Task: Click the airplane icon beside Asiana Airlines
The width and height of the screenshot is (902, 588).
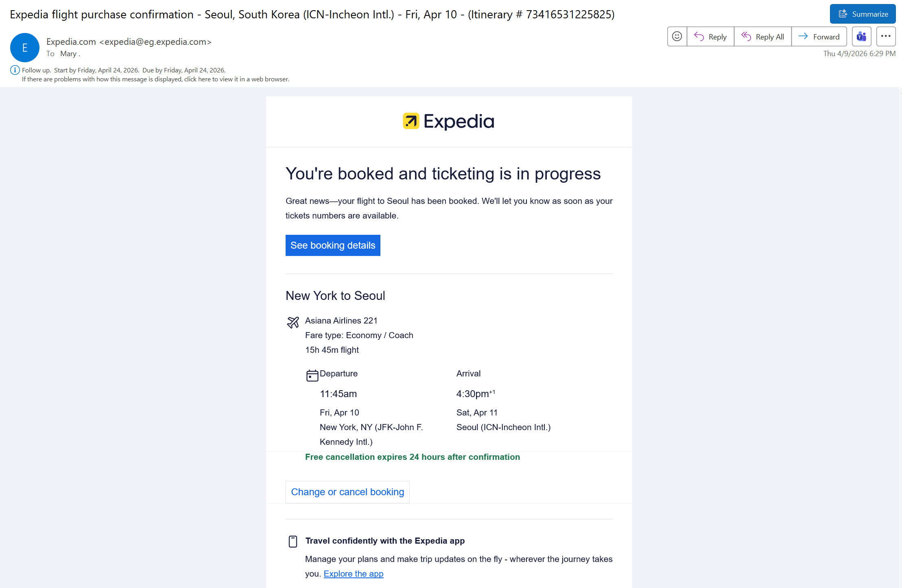Action: tap(293, 322)
